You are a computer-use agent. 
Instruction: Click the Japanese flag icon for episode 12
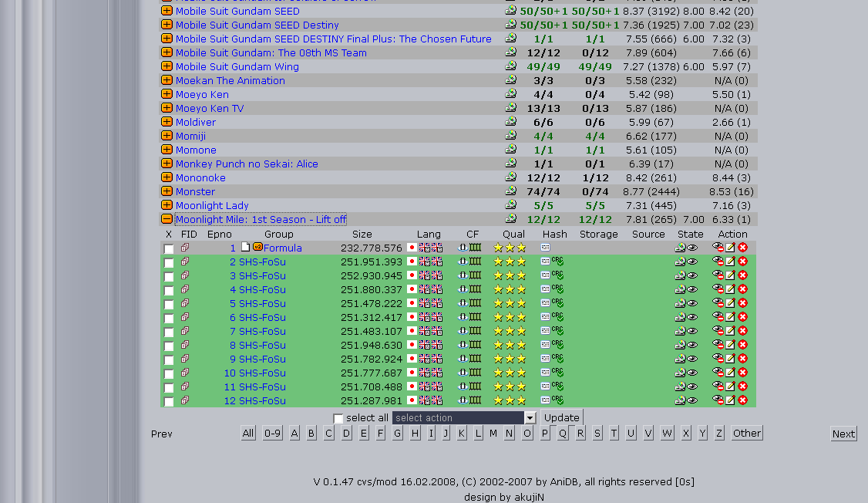pos(412,400)
